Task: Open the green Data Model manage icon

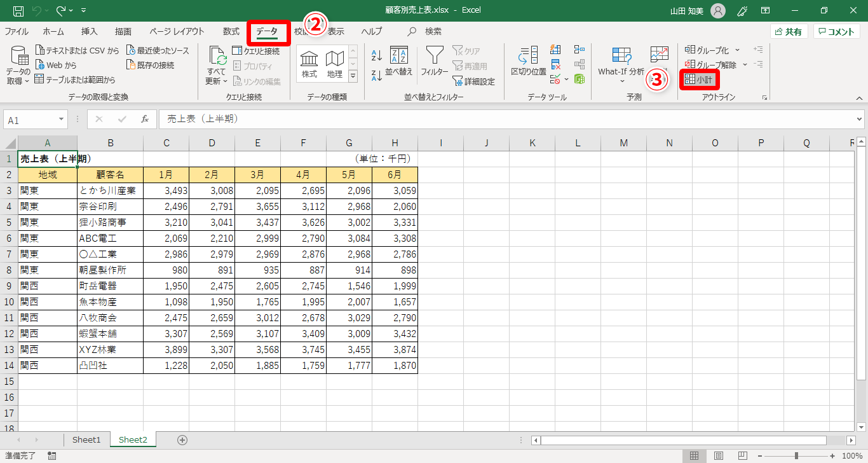Action: pos(579,79)
